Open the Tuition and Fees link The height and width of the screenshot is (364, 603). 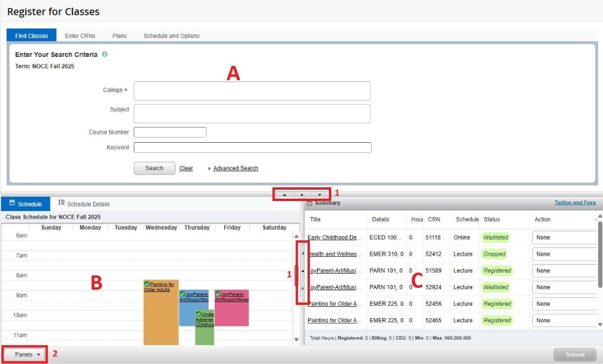pos(574,203)
